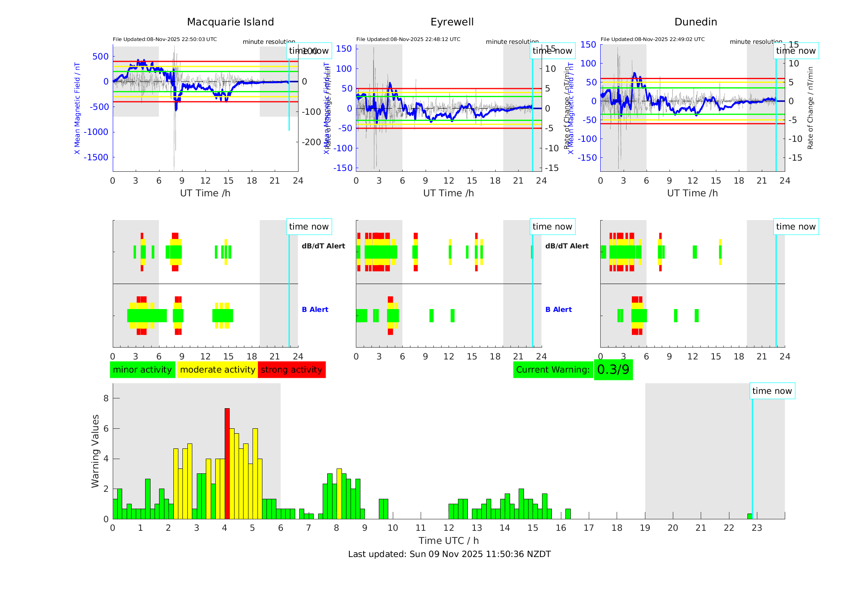The height and width of the screenshot is (589, 868).
Task: Click the time now label on Eyrewell alert plot
Action: (x=552, y=227)
